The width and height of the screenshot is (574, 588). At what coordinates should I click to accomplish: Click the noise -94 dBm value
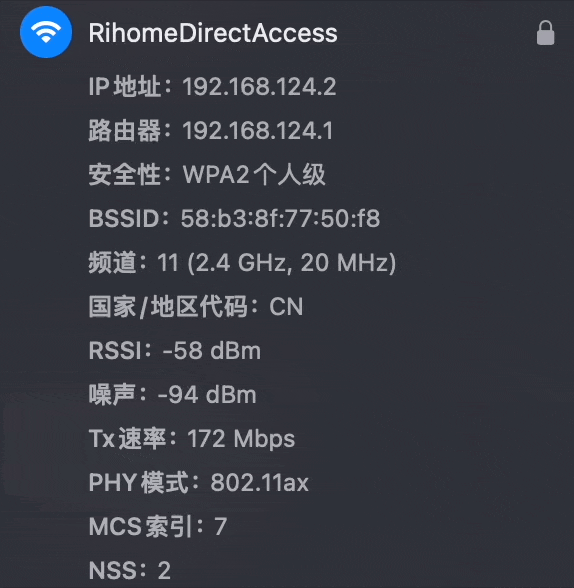tap(207, 395)
